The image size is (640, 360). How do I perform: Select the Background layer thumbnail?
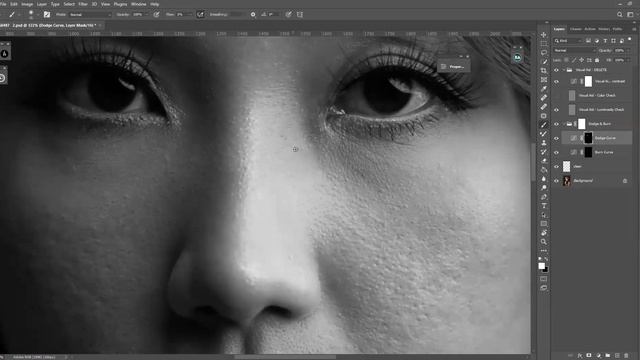tap(567, 180)
